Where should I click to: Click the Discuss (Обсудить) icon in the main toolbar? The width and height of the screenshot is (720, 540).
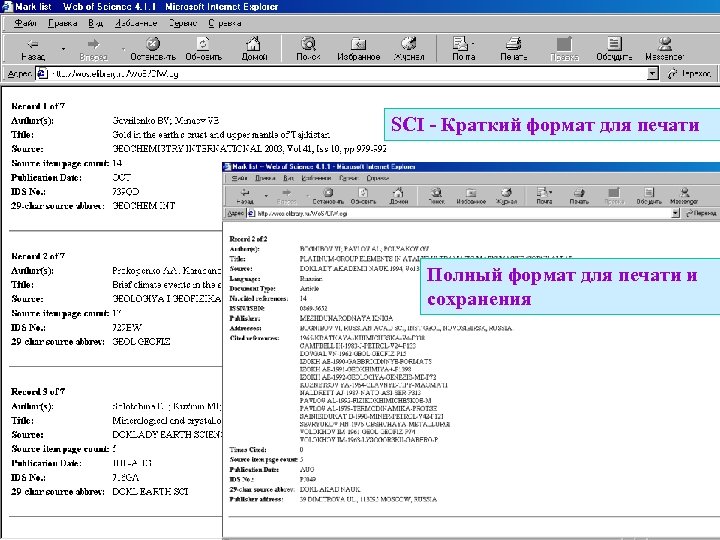tap(614, 44)
